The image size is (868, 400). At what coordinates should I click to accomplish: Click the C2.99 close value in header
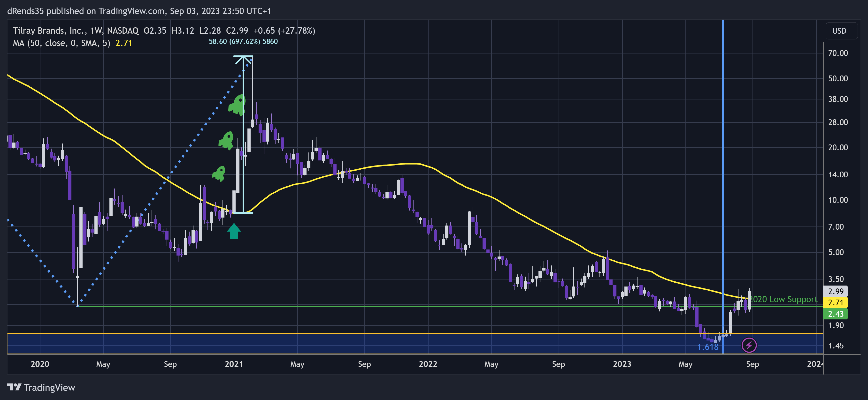[237, 31]
